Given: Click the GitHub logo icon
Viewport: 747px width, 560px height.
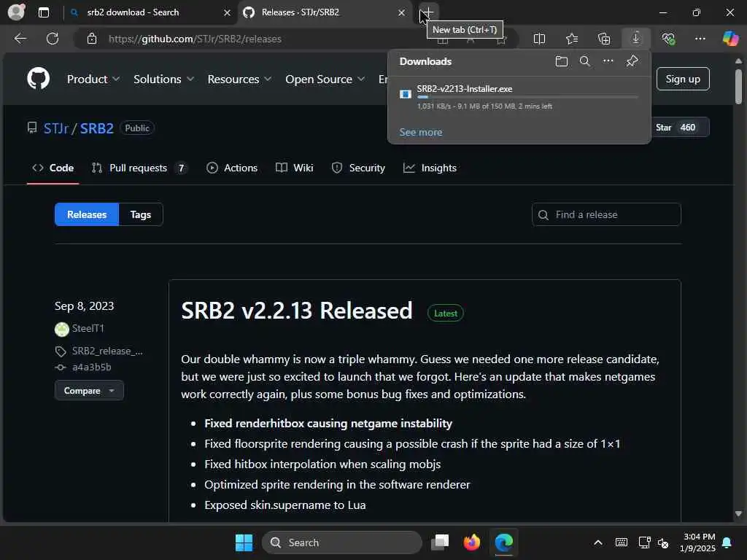Looking at the screenshot, I should pyautogui.click(x=39, y=79).
